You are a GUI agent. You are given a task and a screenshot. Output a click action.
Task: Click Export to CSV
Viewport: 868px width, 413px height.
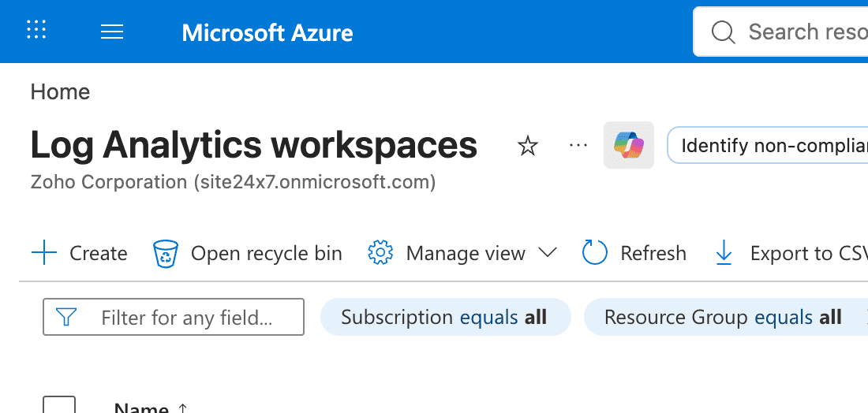[791, 253]
